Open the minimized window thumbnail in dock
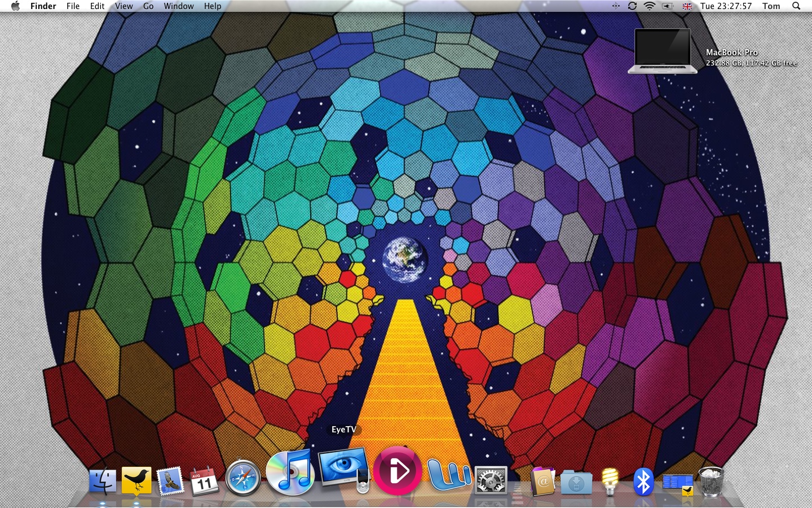This screenshot has height=508, width=812. pyautogui.click(x=678, y=484)
